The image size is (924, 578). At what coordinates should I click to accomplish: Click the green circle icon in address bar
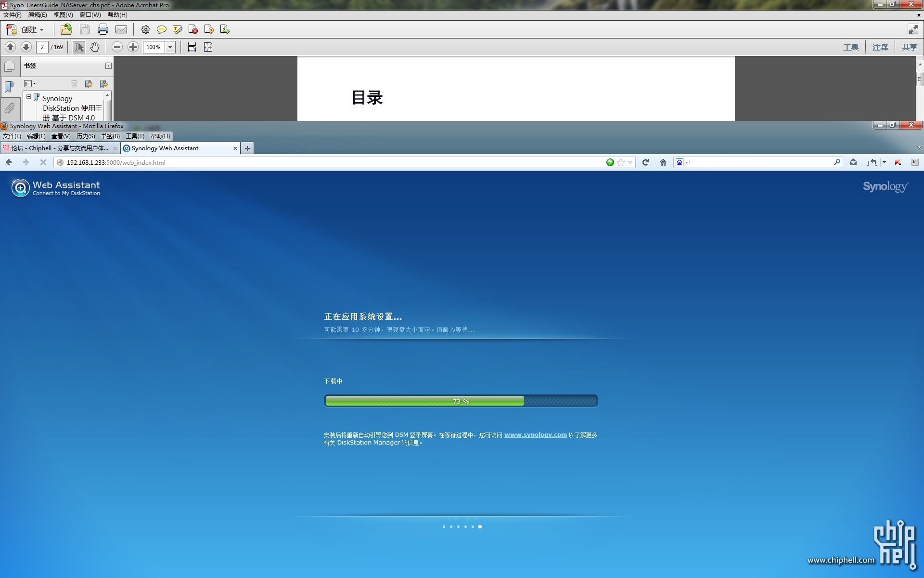coord(610,162)
